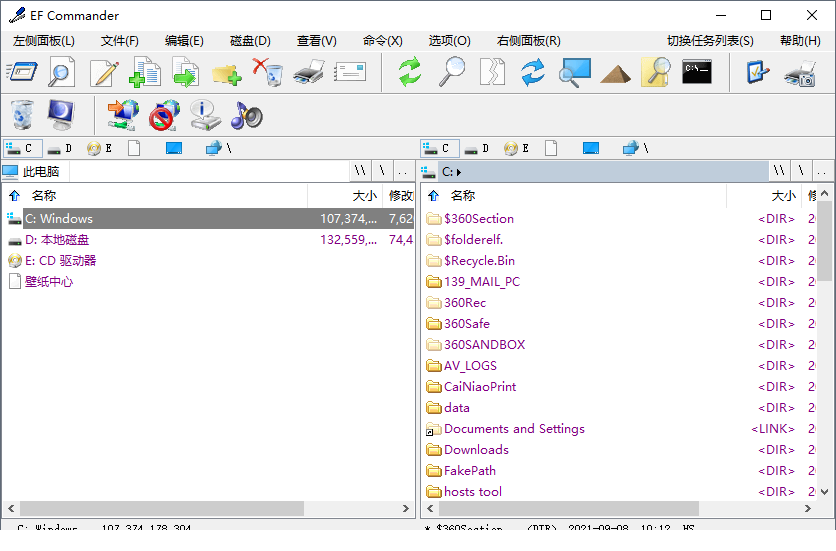
Task: Click the Recycle Bin toolbar icon
Action: pyautogui.click(x=21, y=115)
